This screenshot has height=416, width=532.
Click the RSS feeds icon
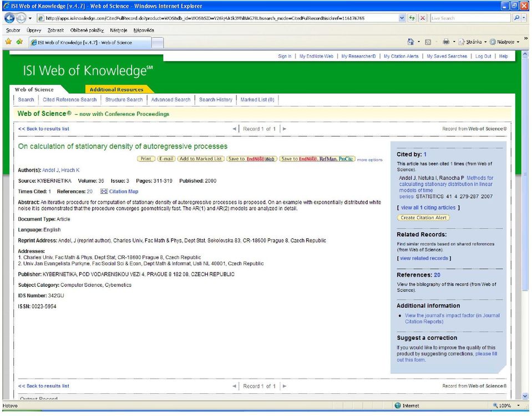(x=428, y=42)
